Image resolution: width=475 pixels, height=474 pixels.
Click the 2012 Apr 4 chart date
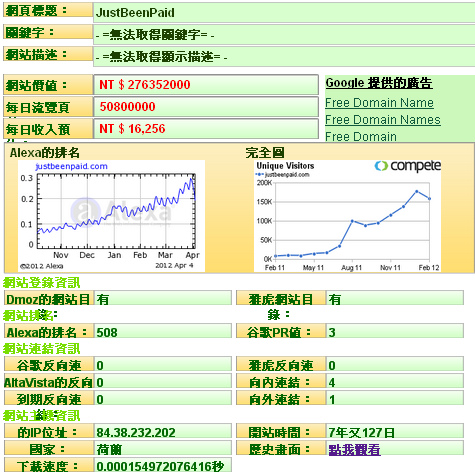click(x=174, y=266)
